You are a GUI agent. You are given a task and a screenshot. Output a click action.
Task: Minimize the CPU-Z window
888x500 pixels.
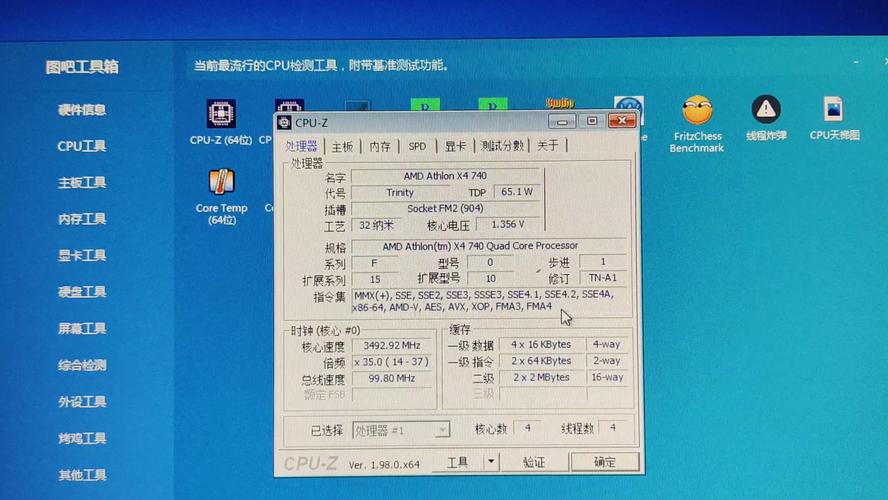tap(562, 121)
